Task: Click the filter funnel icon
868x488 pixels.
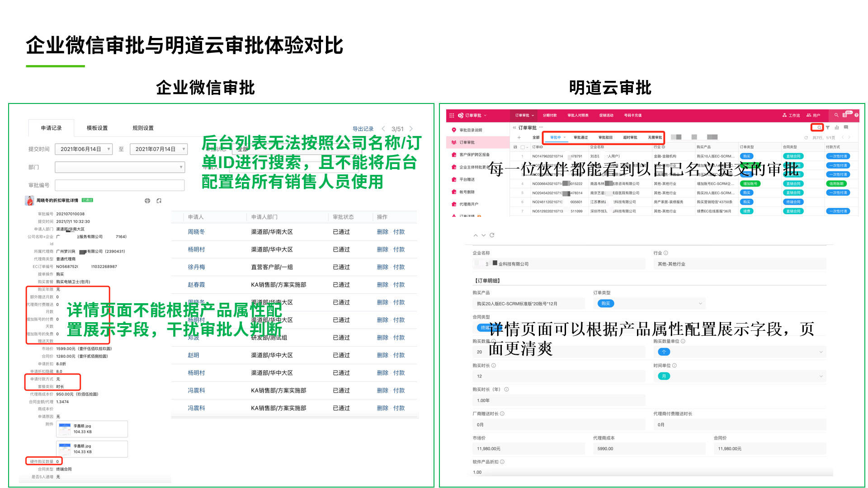Action: pos(828,128)
